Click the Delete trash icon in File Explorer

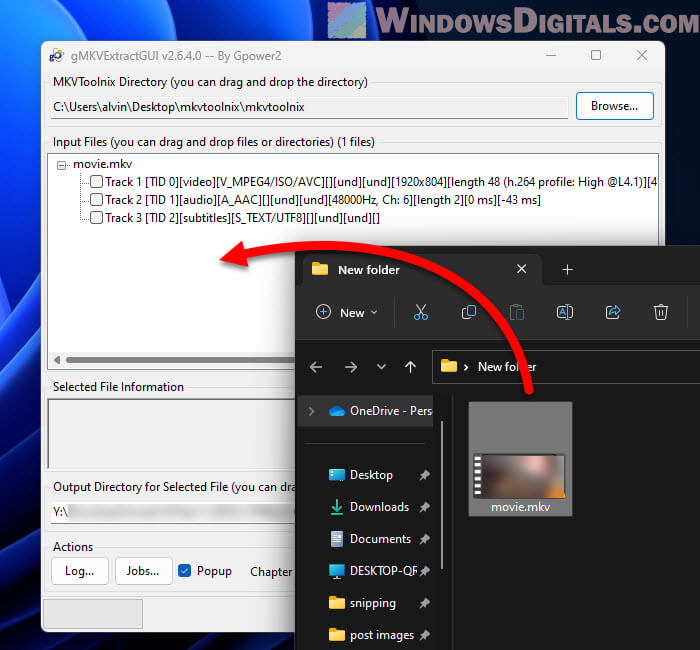pyautogui.click(x=661, y=312)
